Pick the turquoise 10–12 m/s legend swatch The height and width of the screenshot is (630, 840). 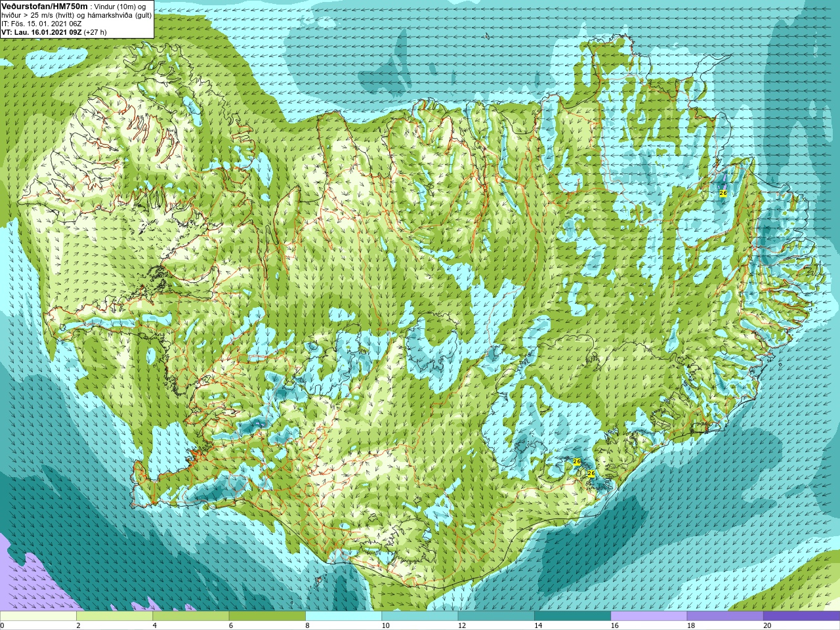click(419, 616)
